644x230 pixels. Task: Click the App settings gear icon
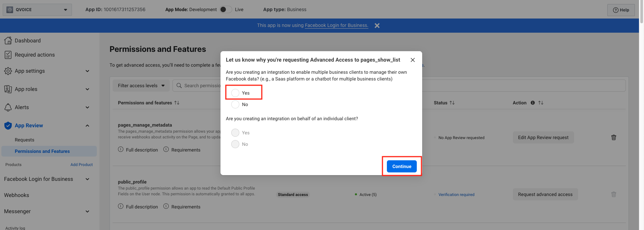(x=8, y=71)
